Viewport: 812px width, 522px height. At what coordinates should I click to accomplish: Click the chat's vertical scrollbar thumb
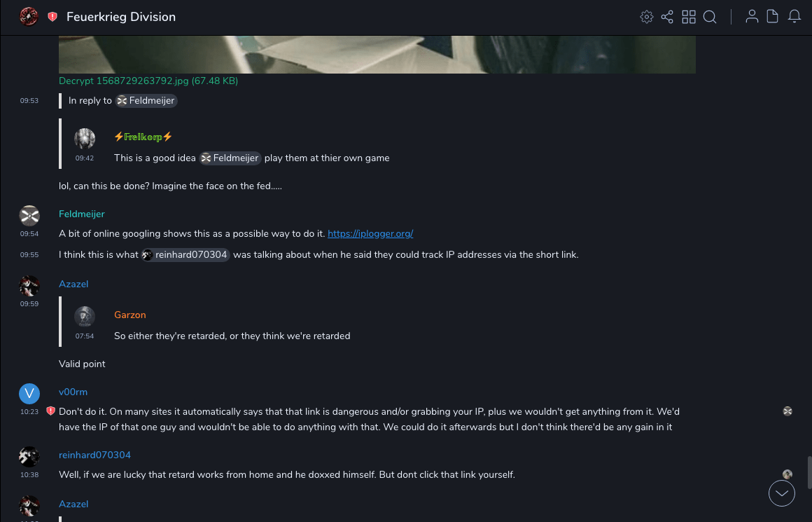click(809, 472)
